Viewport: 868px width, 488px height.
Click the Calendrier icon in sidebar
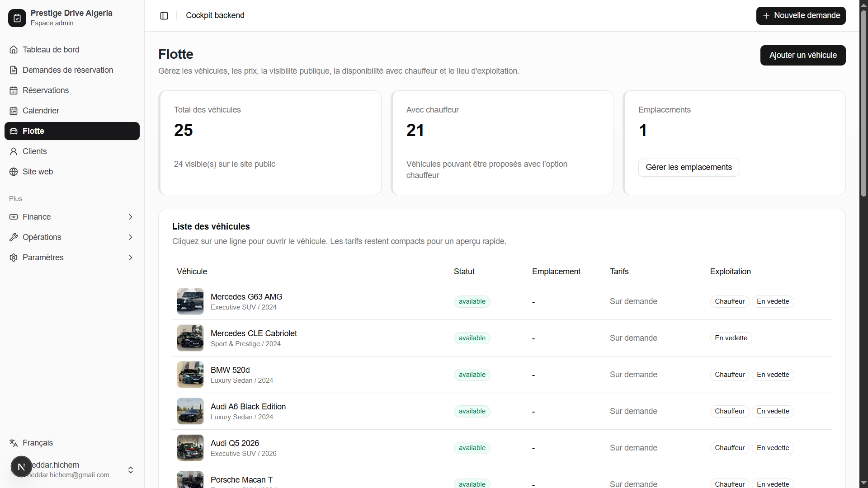point(14,111)
